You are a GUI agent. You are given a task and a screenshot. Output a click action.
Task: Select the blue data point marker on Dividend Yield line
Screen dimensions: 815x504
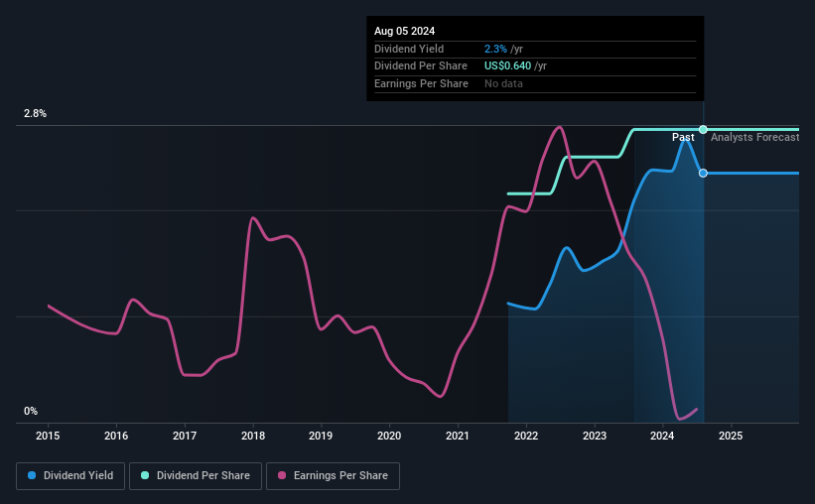click(703, 173)
